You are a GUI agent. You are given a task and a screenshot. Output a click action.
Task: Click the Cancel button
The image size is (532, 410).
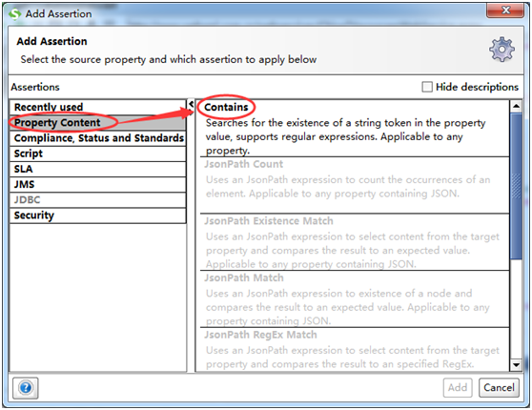tap(499, 388)
